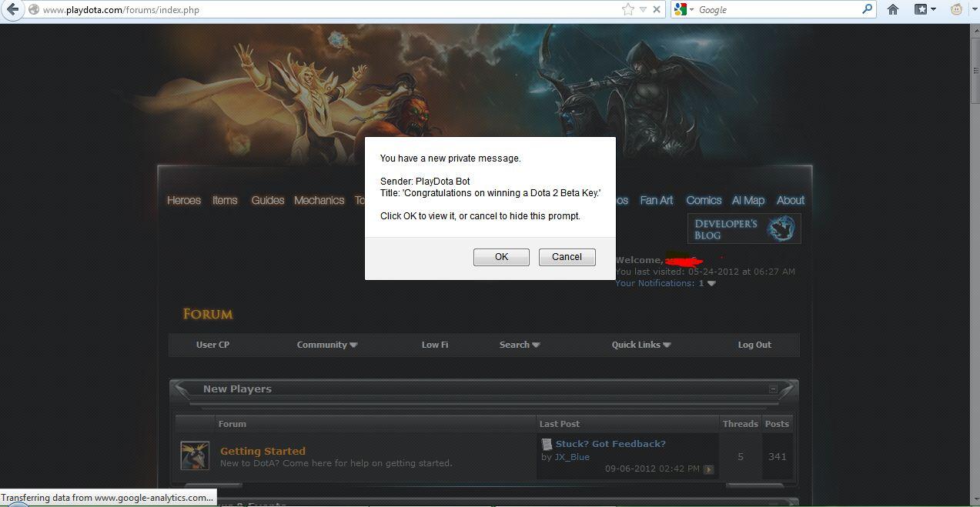Click the Posts count 341
The image size is (980, 507).
click(x=778, y=457)
